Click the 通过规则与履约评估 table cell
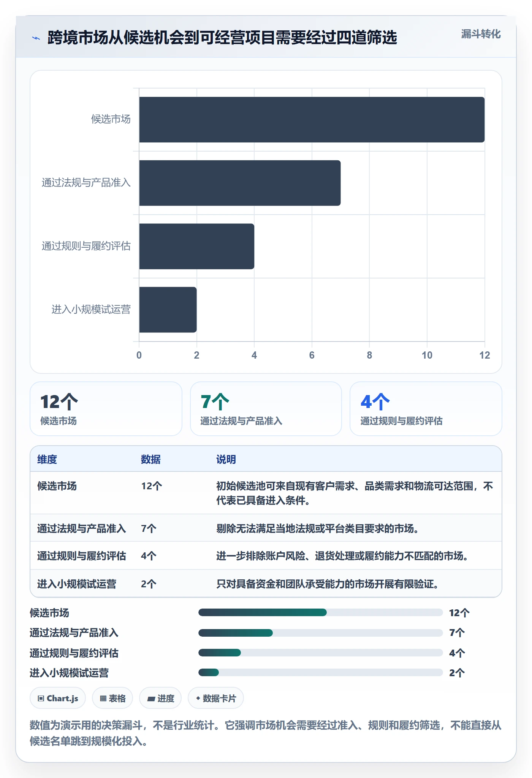 tap(81, 556)
